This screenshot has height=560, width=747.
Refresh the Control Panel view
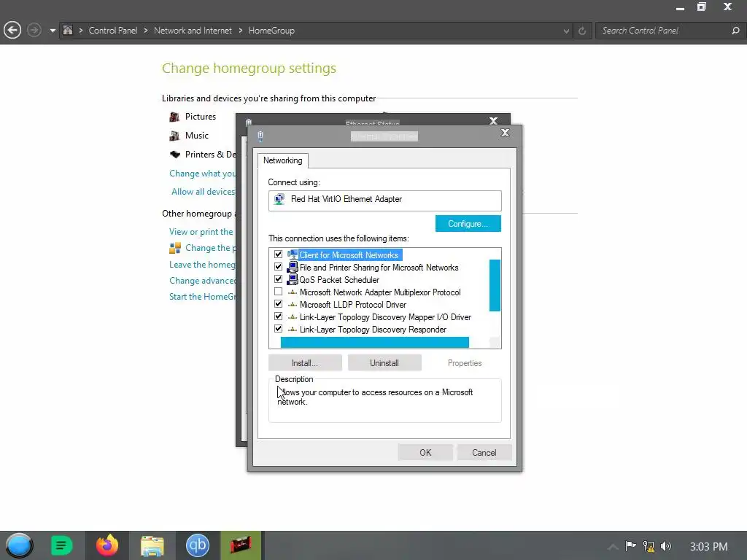pyautogui.click(x=582, y=31)
